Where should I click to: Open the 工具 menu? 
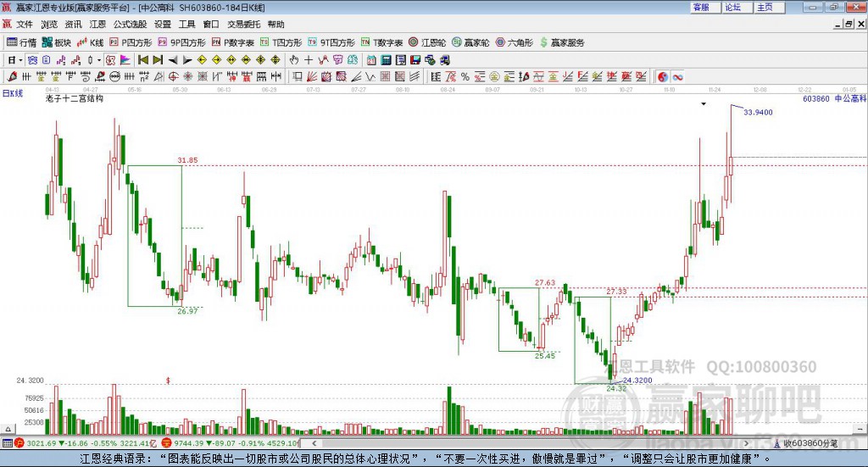point(187,25)
